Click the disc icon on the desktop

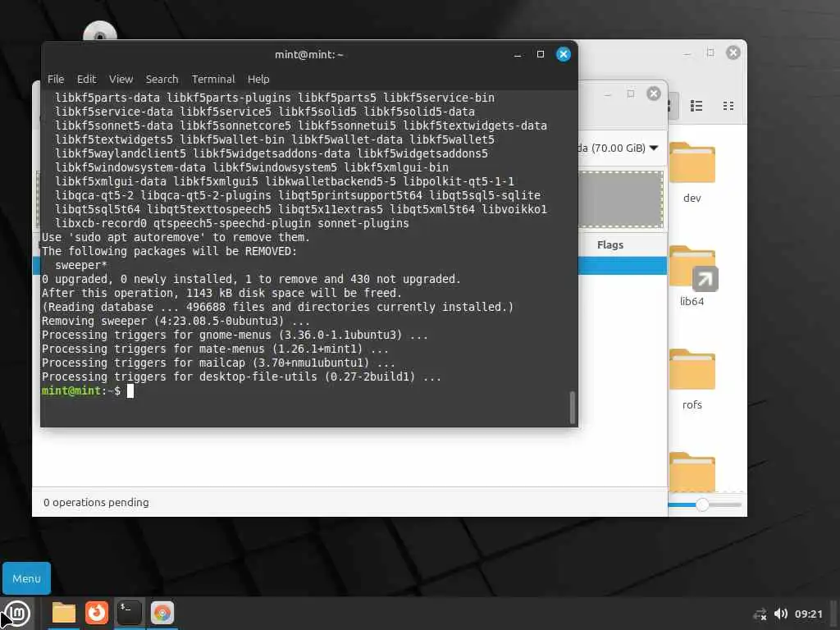[99, 31]
